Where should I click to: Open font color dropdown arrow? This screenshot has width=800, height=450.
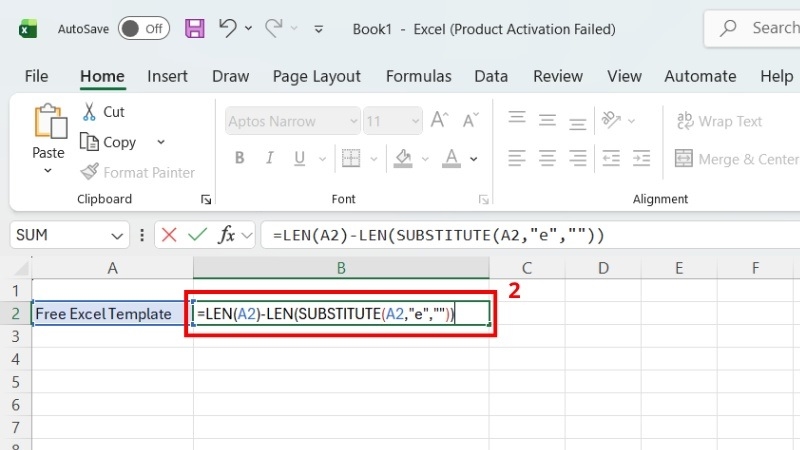[x=473, y=159]
